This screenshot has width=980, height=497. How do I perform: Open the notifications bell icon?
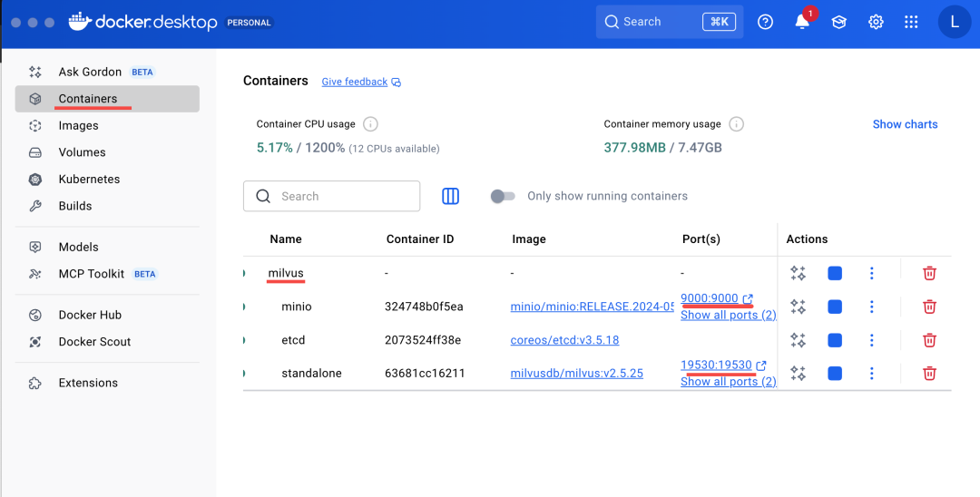coord(802,22)
